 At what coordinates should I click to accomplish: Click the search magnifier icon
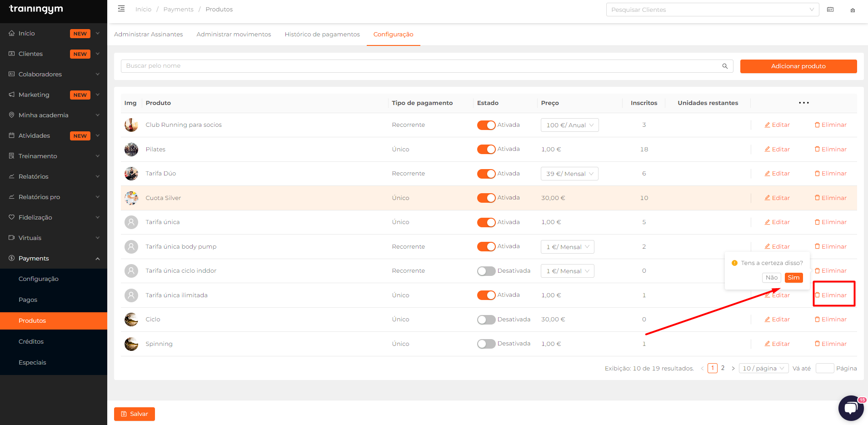click(725, 66)
